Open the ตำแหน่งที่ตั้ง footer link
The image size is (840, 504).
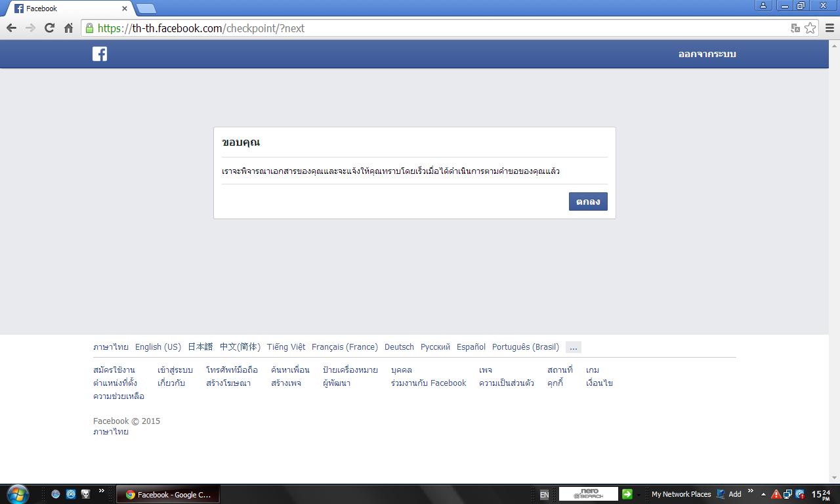(x=115, y=383)
